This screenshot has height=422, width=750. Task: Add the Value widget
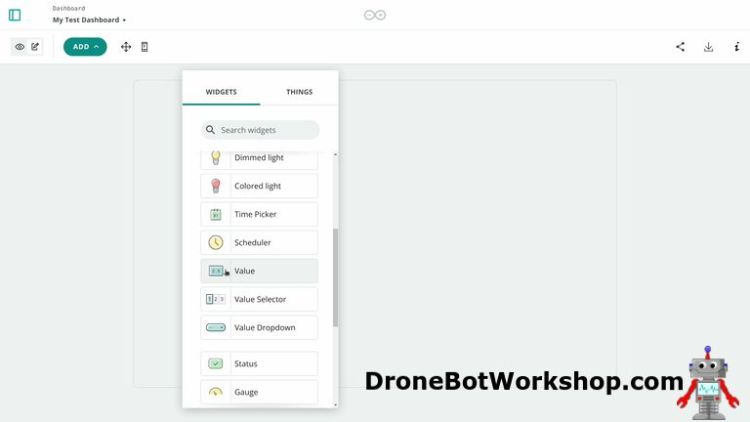259,271
